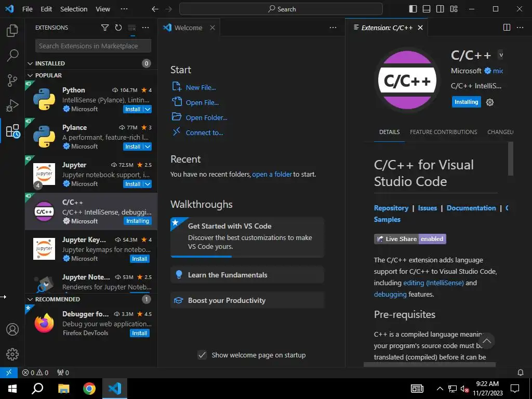Viewport: 532px width, 399px height.
Task: Select the Extensions view icon
Action: (13, 131)
